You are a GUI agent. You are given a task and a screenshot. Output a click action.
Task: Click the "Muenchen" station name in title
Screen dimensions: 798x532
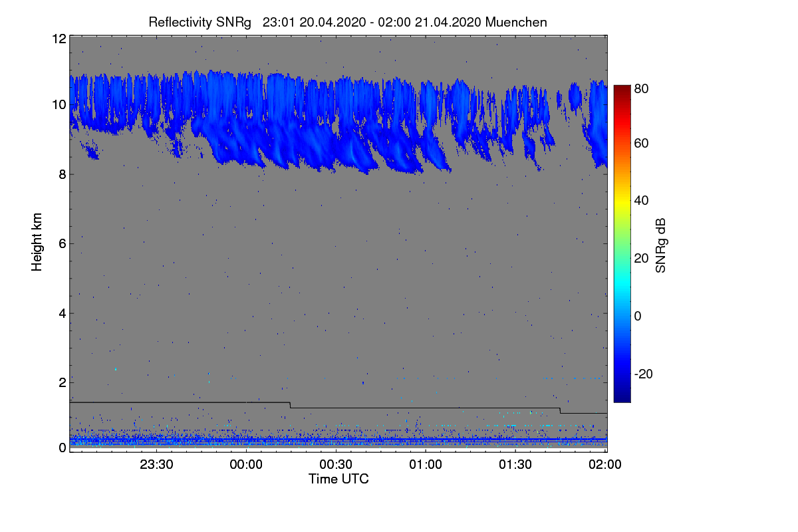[x=516, y=22]
